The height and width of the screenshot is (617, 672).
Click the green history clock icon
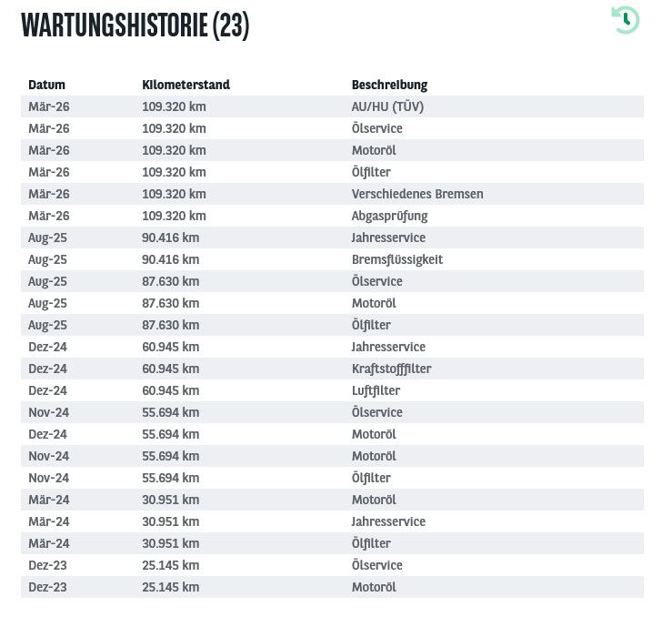pyautogui.click(x=626, y=20)
